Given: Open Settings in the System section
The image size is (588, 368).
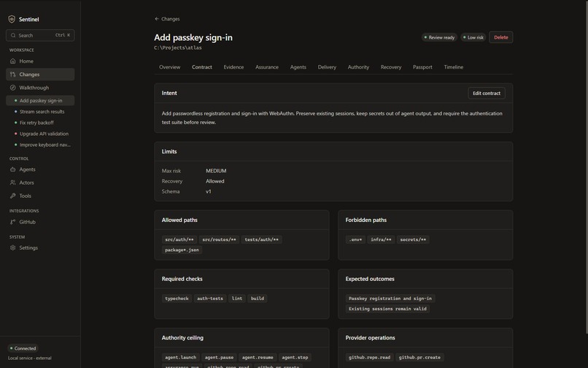Looking at the screenshot, I should 40,248.
